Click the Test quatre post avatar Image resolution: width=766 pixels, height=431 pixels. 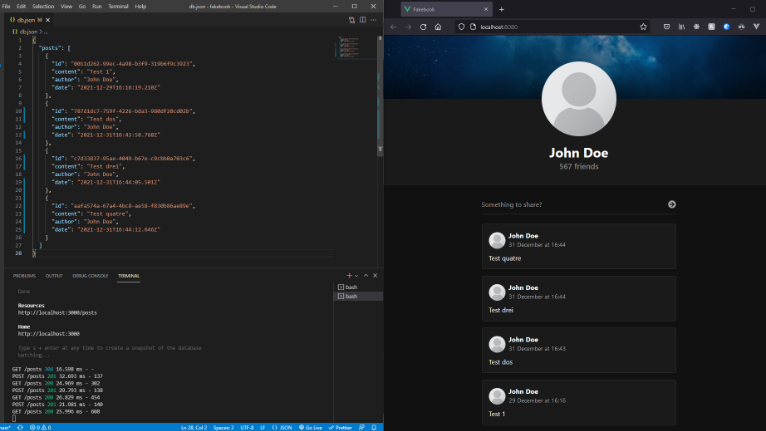(x=497, y=240)
